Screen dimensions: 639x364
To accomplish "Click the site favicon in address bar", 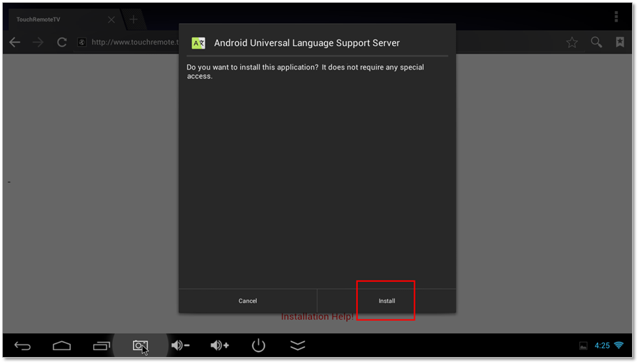I will coord(82,42).
